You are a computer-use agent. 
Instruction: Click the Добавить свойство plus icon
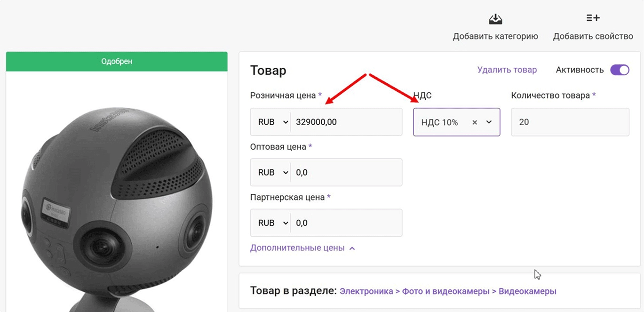point(592,17)
